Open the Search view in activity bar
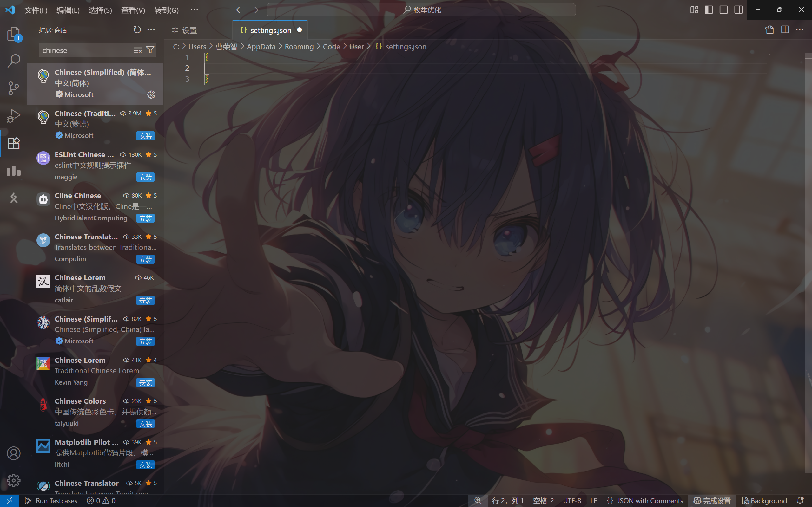The width and height of the screenshot is (812, 507). click(x=14, y=61)
